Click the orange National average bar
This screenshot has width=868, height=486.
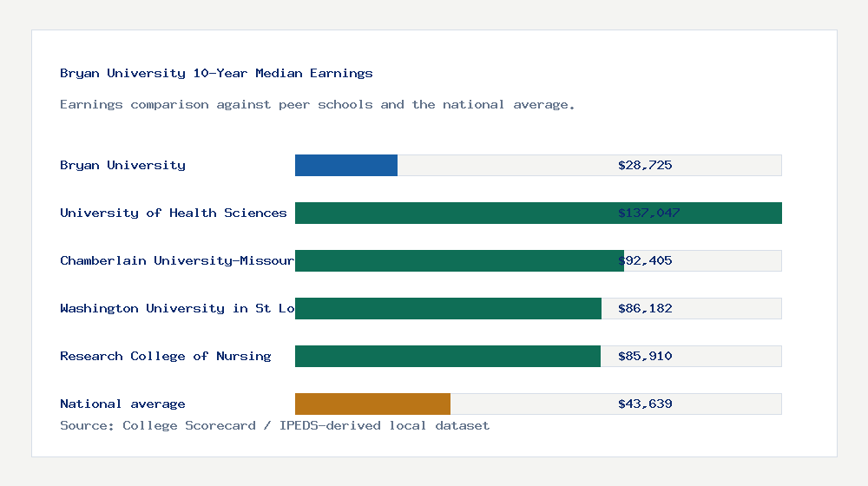point(372,404)
